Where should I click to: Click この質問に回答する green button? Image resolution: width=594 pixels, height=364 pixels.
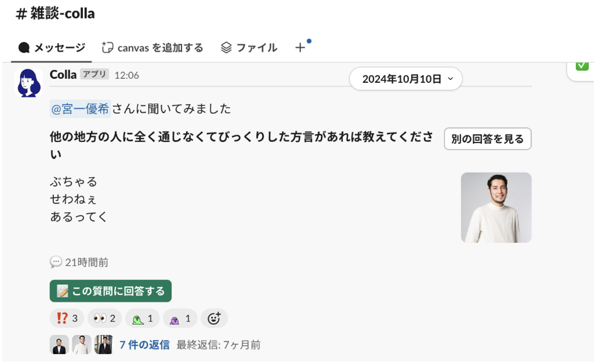111,291
